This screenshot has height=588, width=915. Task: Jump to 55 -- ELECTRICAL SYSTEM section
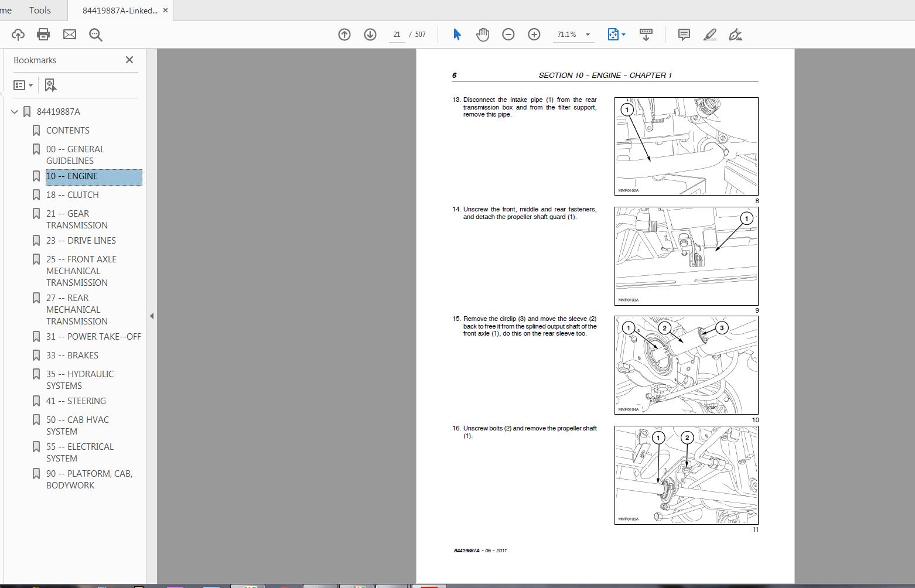pyautogui.click(x=80, y=452)
